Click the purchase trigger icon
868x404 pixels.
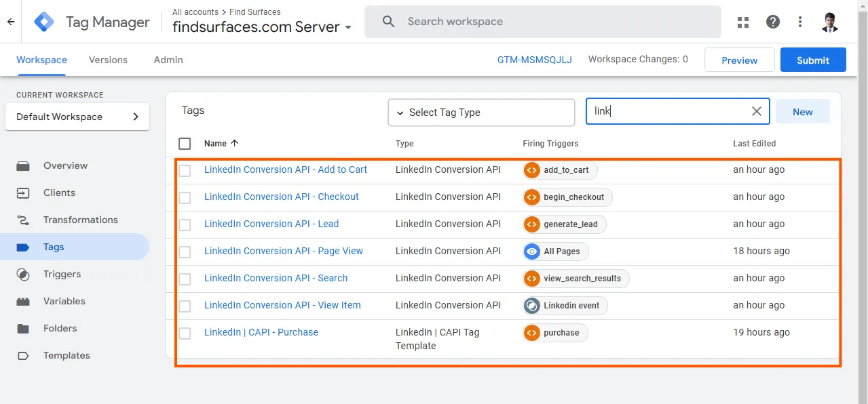point(532,333)
